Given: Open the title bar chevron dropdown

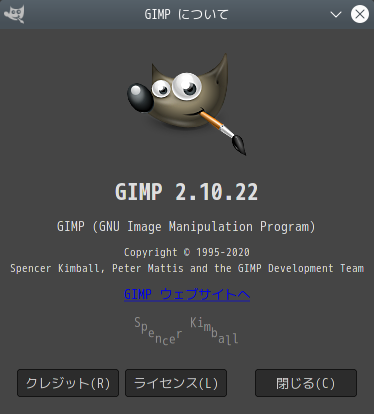Looking at the screenshot, I should [336, 14].
